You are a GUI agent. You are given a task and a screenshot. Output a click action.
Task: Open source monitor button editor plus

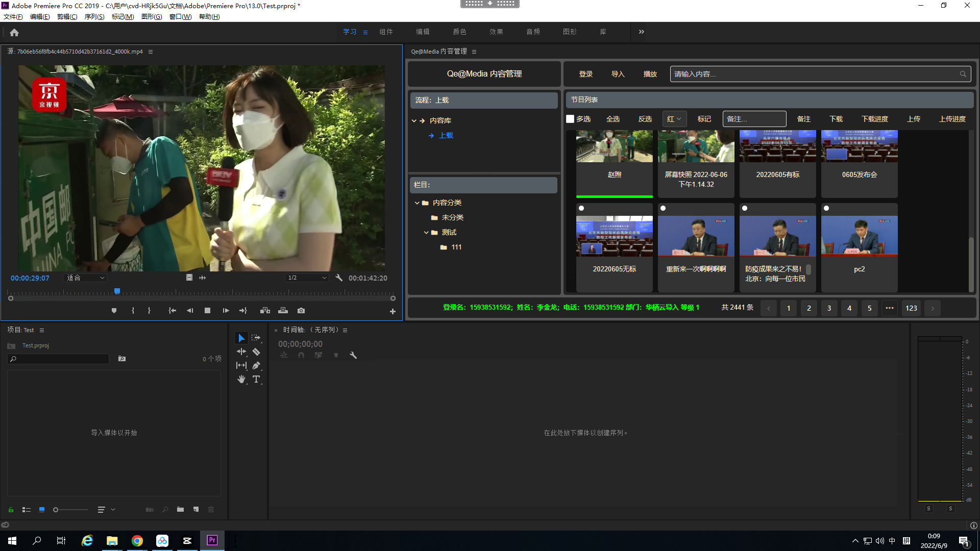tap(393, 311)
